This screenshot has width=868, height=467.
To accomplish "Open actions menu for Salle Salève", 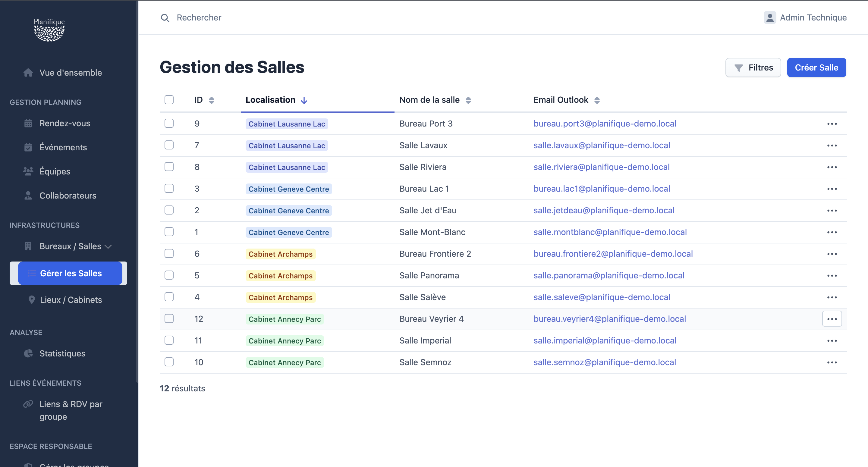I will [832, 297].
